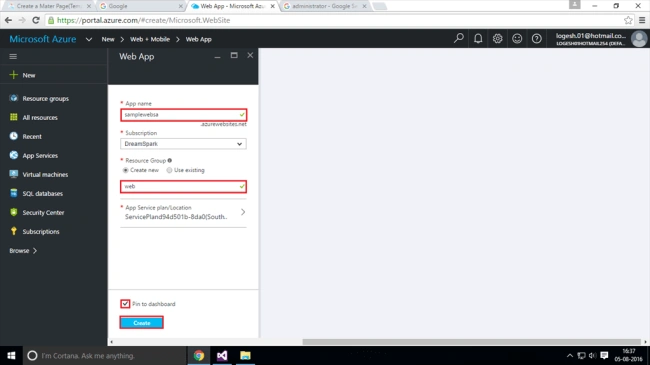Select Create new resource group radio
The height and width of the screenshot is (365, 650).
(125, 170)
